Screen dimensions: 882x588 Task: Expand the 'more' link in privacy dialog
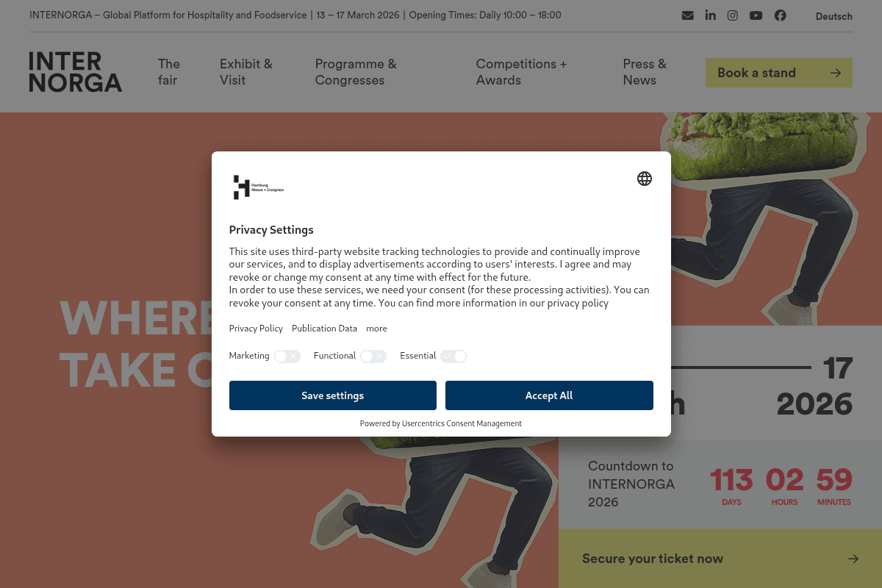pos(376,329)
